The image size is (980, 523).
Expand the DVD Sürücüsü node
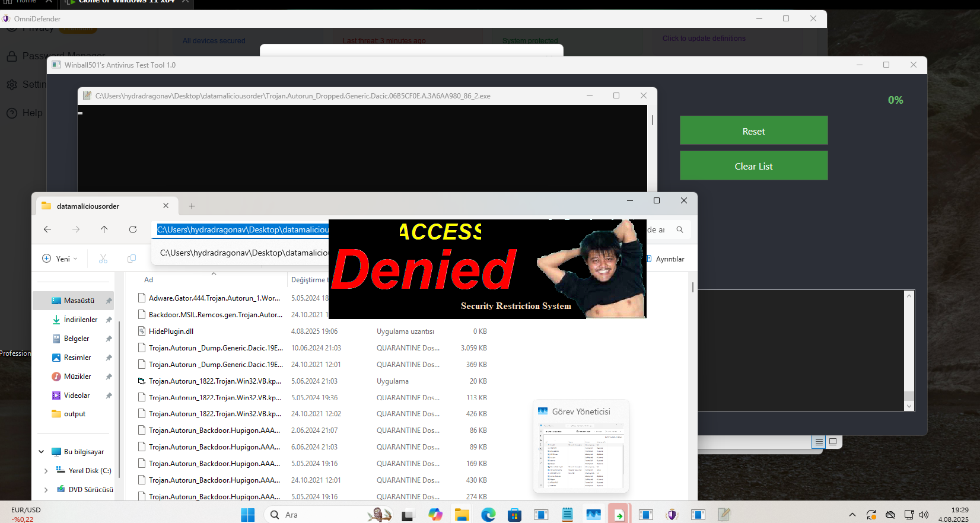click(x=46, y=490)
